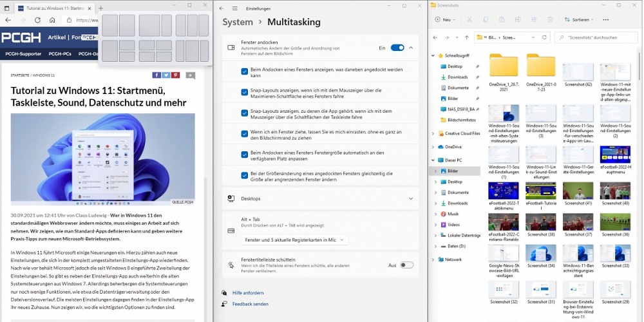The image size is (644, 322).
Task: Click the Delete trash icon in Explorer
Action: point(550,19)
